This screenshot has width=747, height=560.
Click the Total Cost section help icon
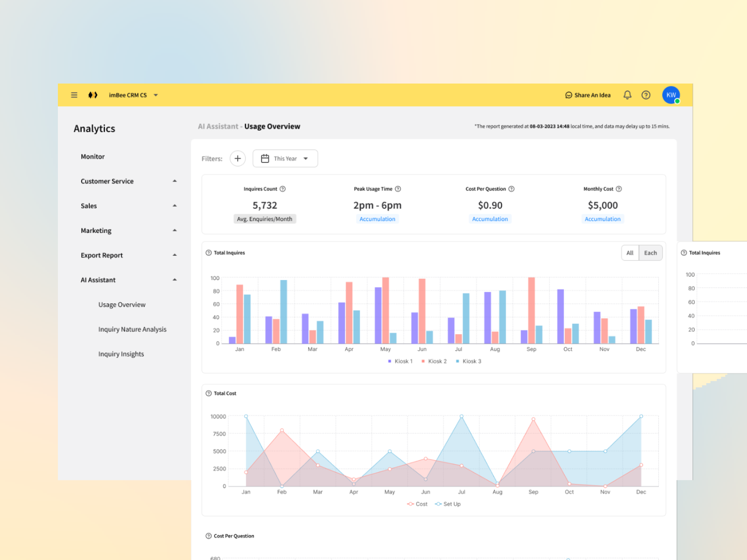pyautogui.click(x=208, y=393)
